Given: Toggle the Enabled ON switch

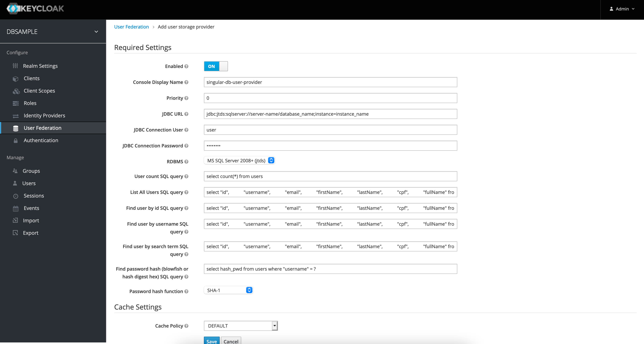Looking at the screenshot, I should pyautogui.click(x=216, y=66).
